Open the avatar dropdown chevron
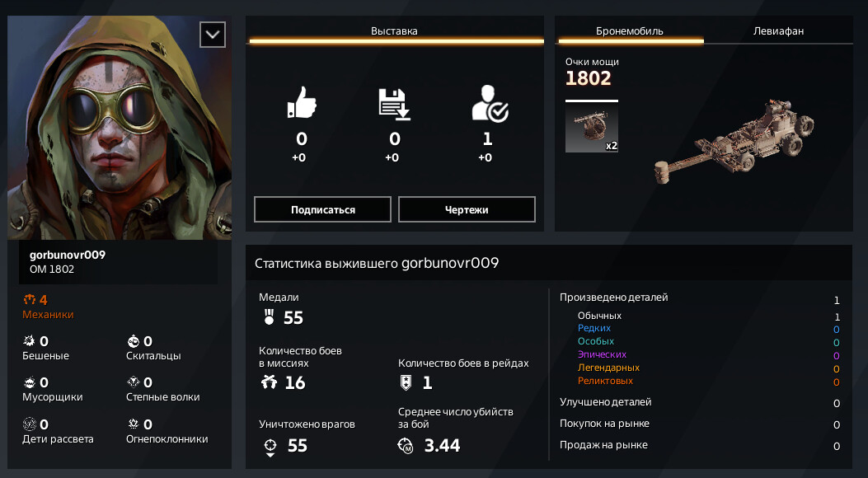 213,35
